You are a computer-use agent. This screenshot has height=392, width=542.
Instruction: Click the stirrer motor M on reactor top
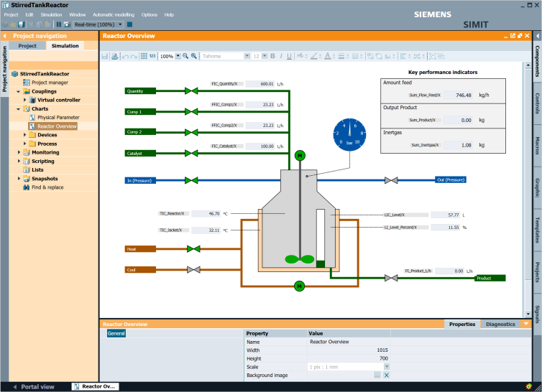(x=300, y=156)
